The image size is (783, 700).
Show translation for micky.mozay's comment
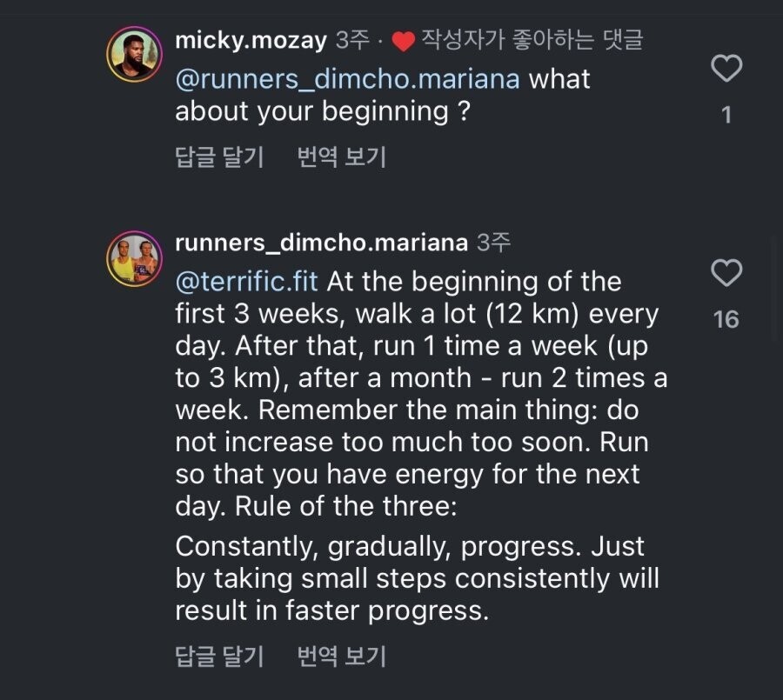[342, 157]
